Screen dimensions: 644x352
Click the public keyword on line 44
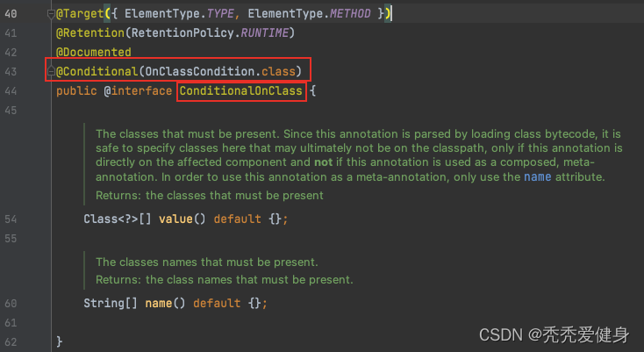[x=76, y=90]
